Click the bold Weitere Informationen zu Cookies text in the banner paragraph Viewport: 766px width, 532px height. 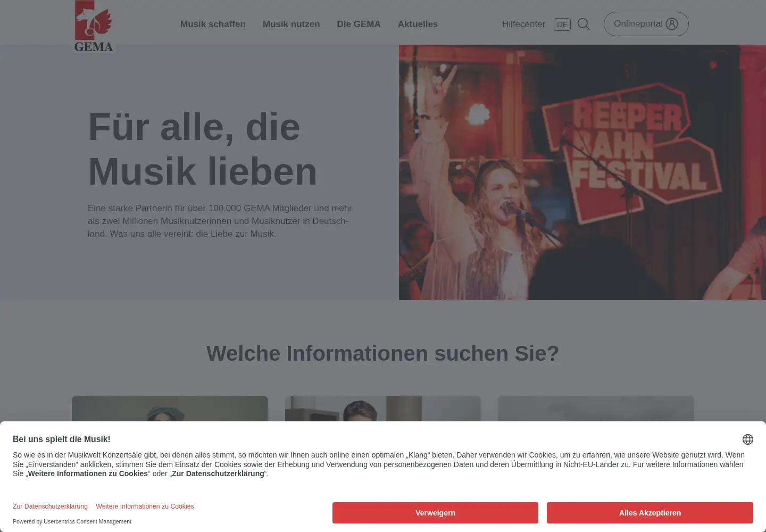pyautogui.click(x=88, y=473)
